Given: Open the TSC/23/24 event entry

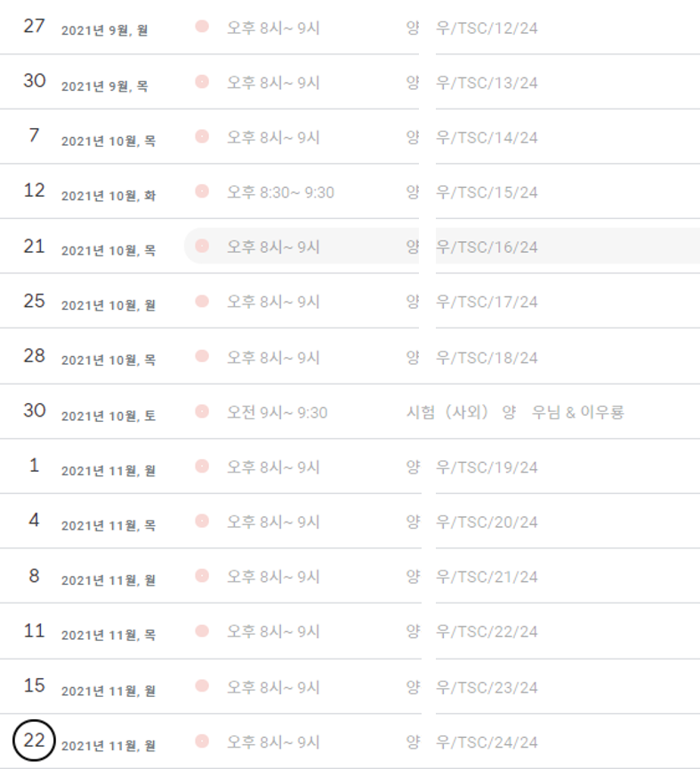Looking at the screenshot, I should pyautogui.click(x=487, y=687).
